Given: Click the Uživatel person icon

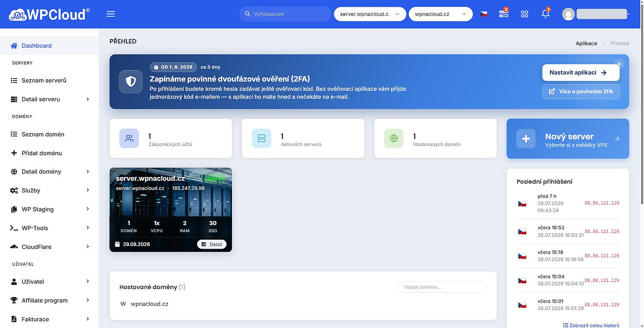Looking at the screenshot, I should [x=14, y=282].
